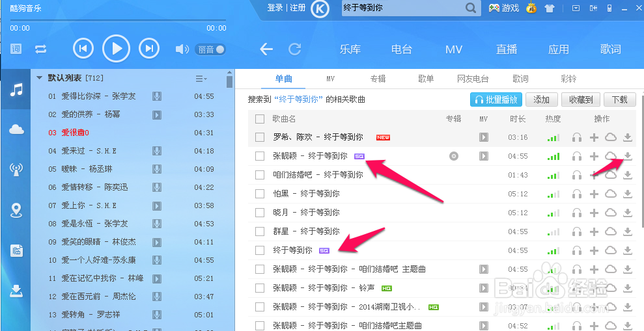This screenshot has height=331, width=644.
Task: Focus the search box containing 终于等到你
Action: (x=403, y=8)
